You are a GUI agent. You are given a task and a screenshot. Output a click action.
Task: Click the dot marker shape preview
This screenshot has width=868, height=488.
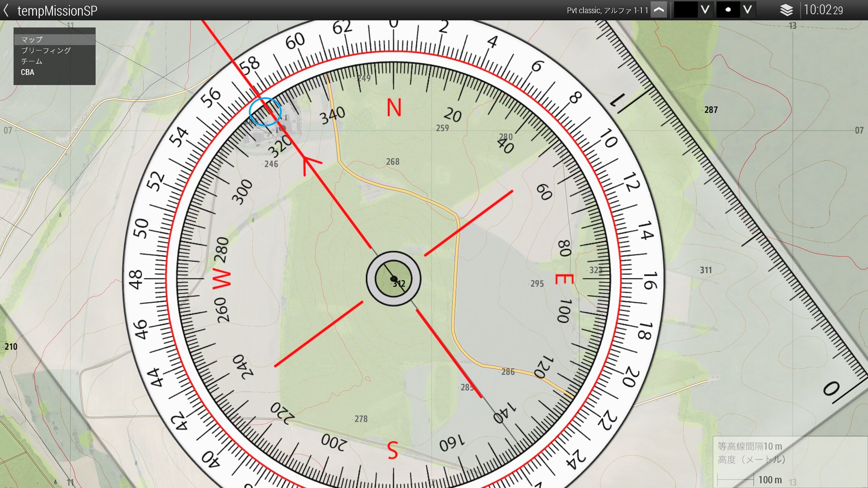click(x=728, y=10)
